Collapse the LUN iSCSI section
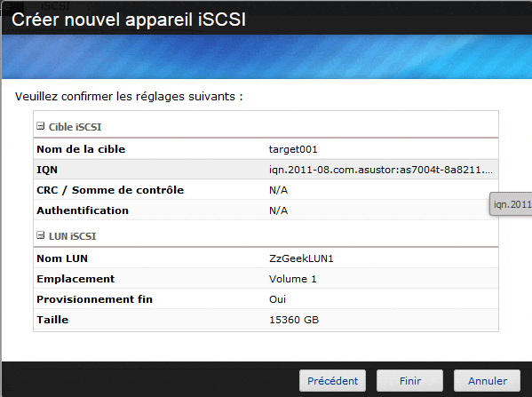 [40, 235]
